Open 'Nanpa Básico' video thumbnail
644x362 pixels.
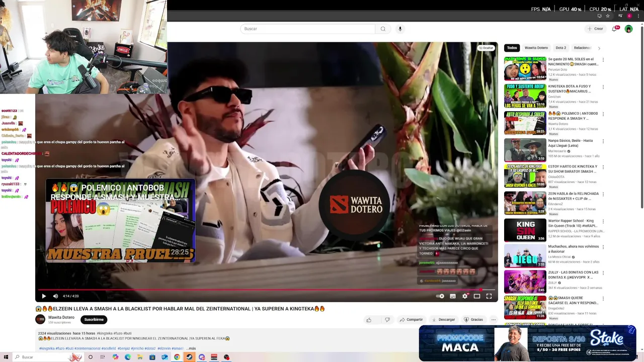tap(525, 150)
